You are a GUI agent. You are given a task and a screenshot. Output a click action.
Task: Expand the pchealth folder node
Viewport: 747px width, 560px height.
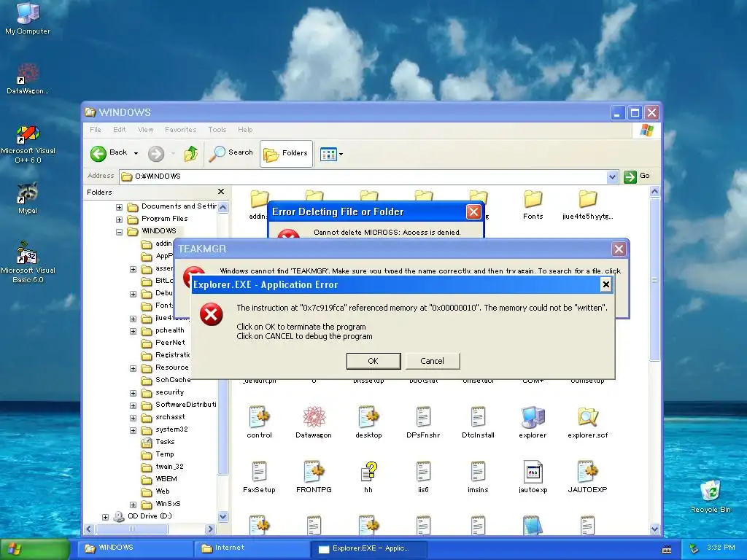coord(133,331)
